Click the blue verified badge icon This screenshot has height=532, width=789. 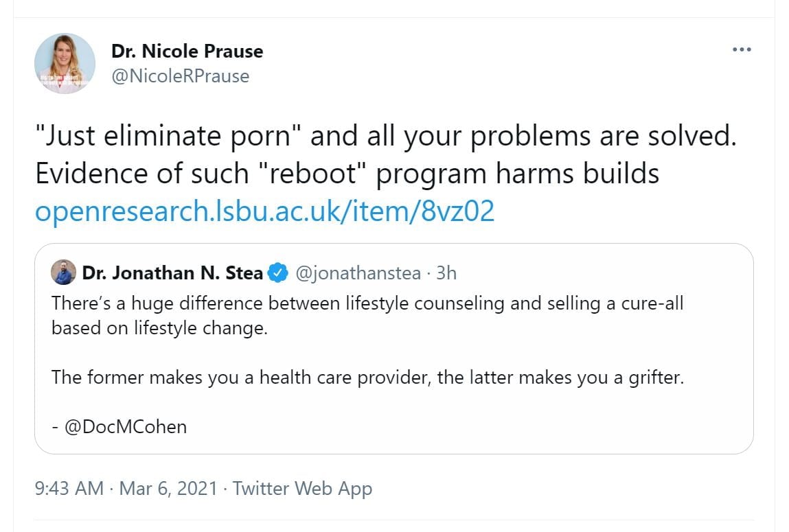277,273
